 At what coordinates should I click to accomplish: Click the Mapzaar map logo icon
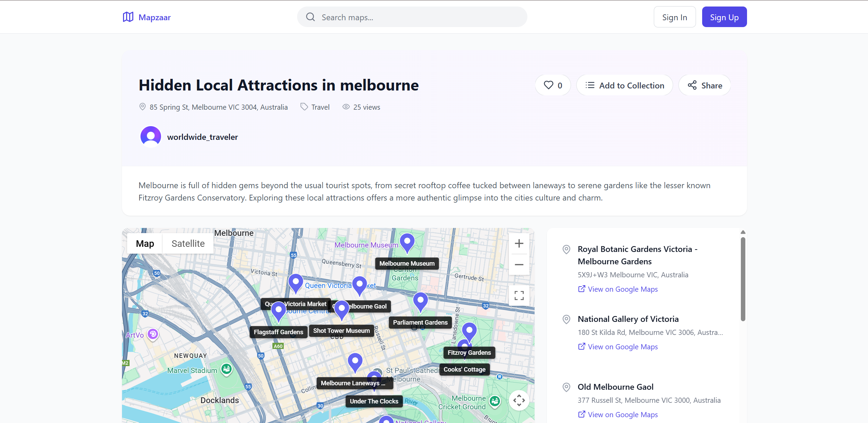coord(128,17)
